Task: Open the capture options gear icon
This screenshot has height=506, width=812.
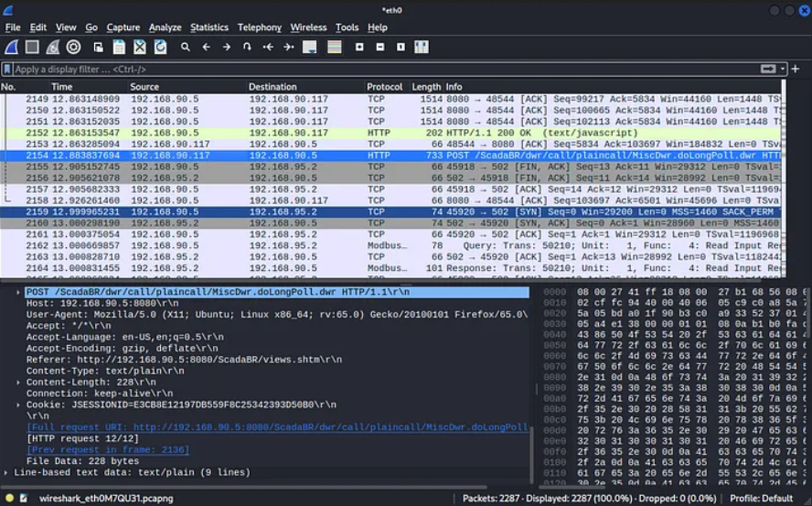Action: pos(74,47)
